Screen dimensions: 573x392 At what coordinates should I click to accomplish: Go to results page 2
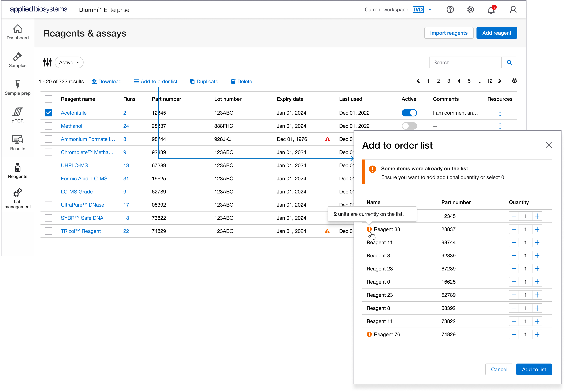click(x=438, y=81)
